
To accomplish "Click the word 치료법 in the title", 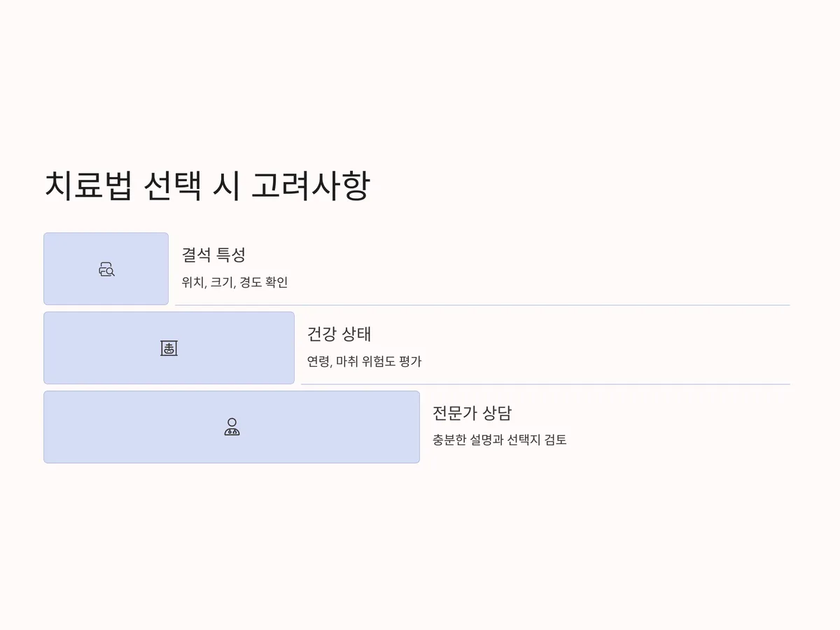I will (87, 186).
